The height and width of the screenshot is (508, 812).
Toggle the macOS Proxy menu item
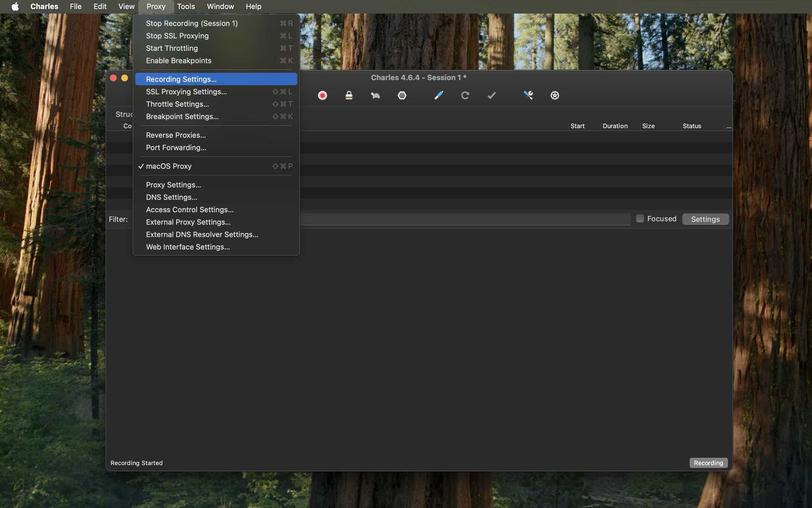[x=216, y=166]
